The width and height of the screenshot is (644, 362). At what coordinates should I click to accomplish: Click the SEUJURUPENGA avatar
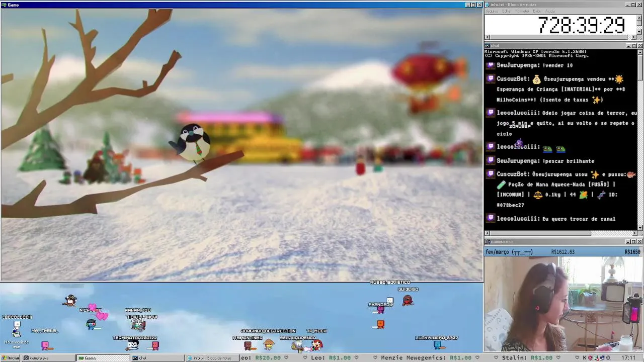click(298, 345)
